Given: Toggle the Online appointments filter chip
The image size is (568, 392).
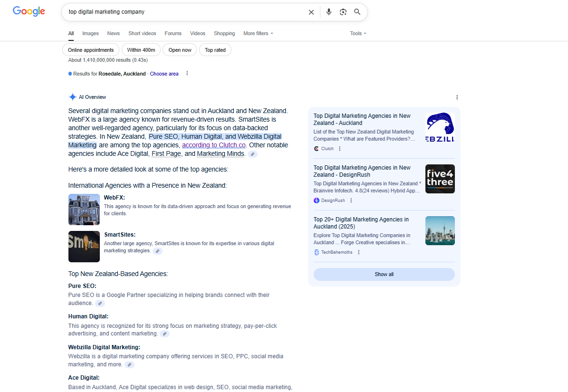Looking at the screenshot, I should (91, 50).
